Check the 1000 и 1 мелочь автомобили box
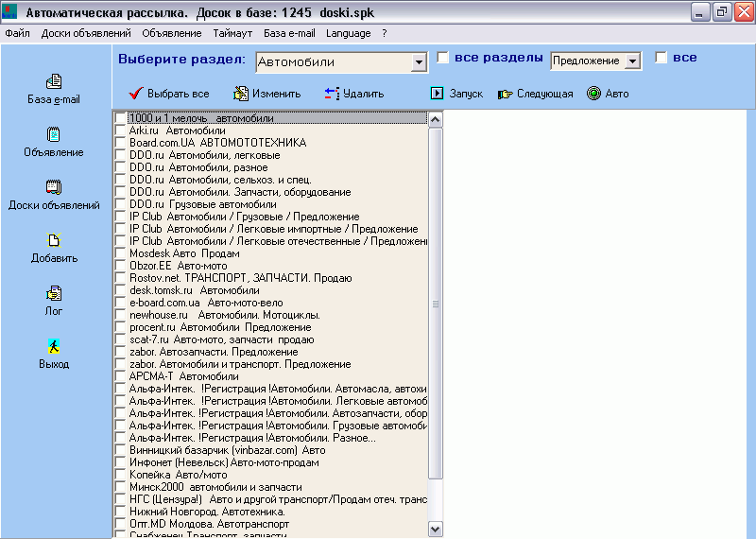The height and width of the screenshot is (539, 756). pos(120,118)
